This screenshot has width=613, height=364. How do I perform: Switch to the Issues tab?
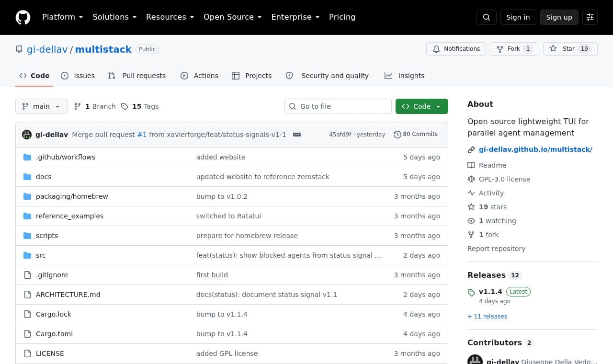(x=78, y=76)
